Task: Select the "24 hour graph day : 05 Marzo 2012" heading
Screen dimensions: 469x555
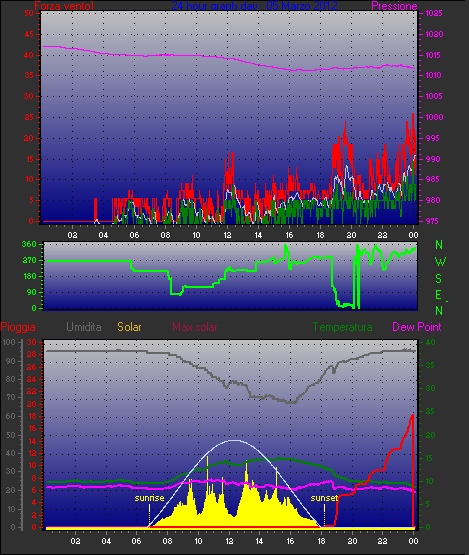Action: (x=254, y=6)
